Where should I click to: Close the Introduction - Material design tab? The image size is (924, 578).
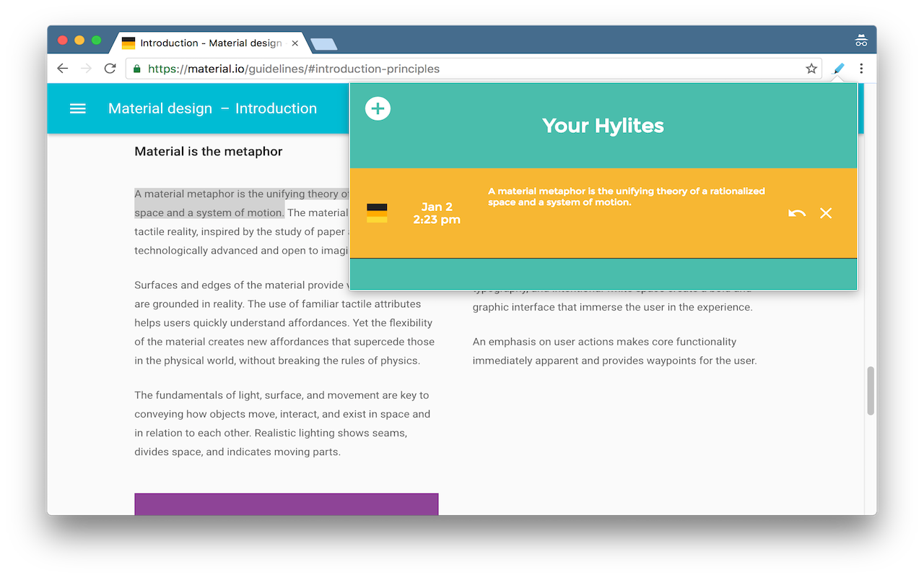pyautogui.click(x=295, y=43)
